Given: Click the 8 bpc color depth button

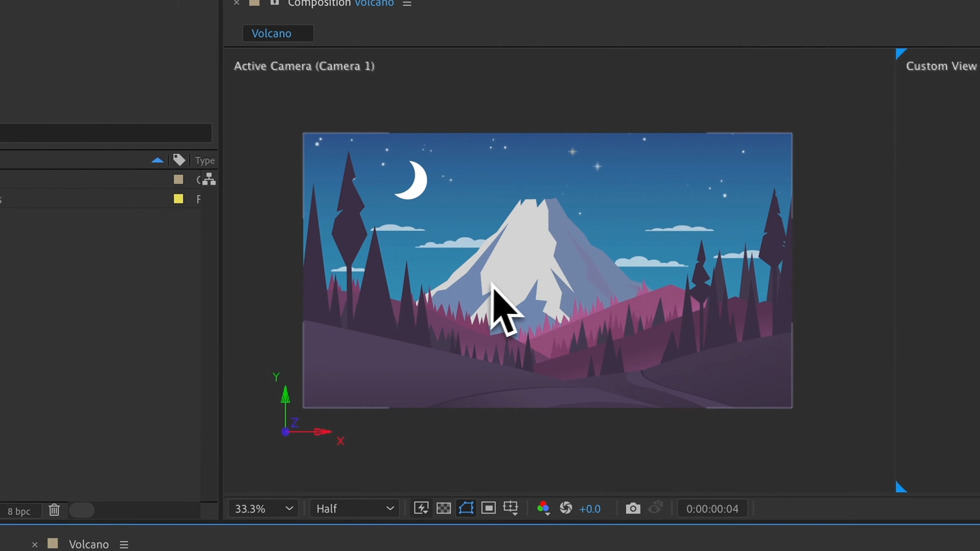Looking at the screenshot, I should 19,511.
